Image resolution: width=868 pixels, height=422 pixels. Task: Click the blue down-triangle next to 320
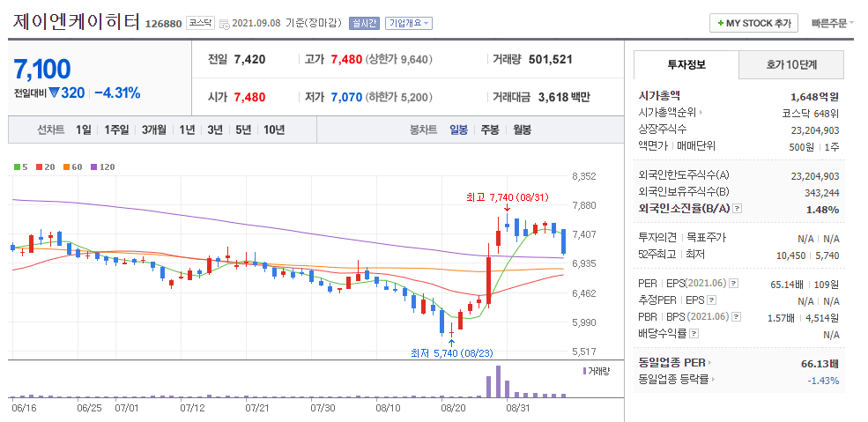pos(54,93)
